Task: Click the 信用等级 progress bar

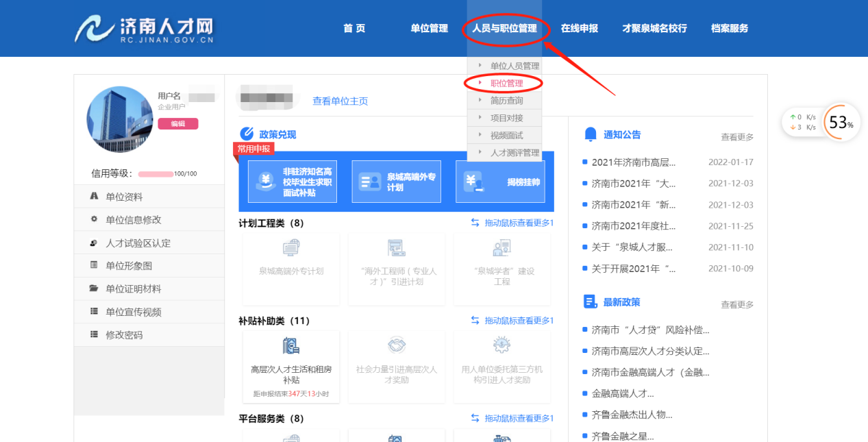Action: [156, 174]
